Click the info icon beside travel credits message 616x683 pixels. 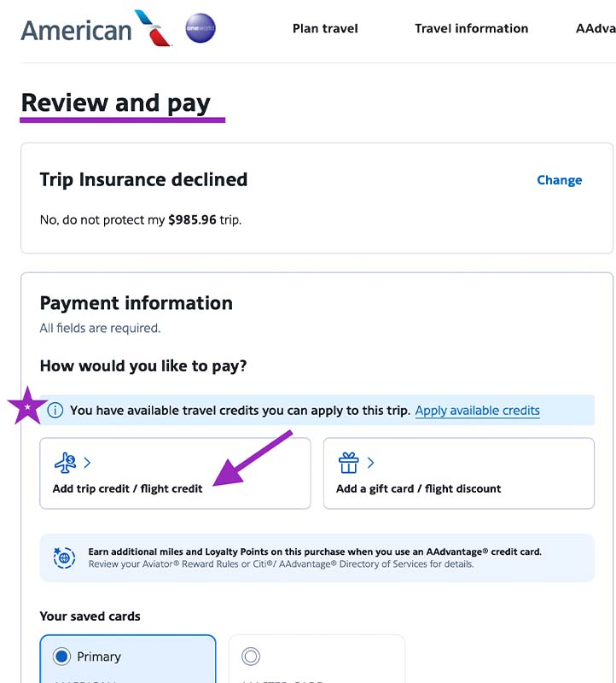(x=55, y=411)
